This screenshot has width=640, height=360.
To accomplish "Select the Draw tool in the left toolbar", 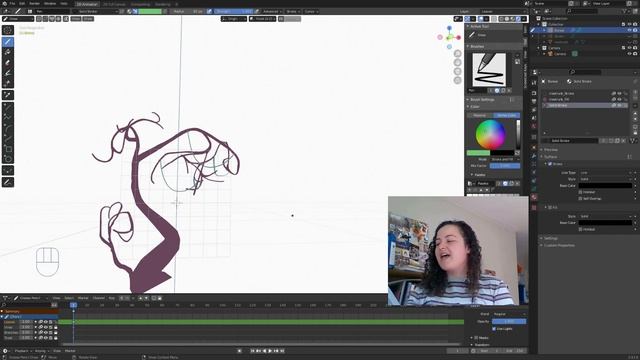I will (x=8, y=42).
